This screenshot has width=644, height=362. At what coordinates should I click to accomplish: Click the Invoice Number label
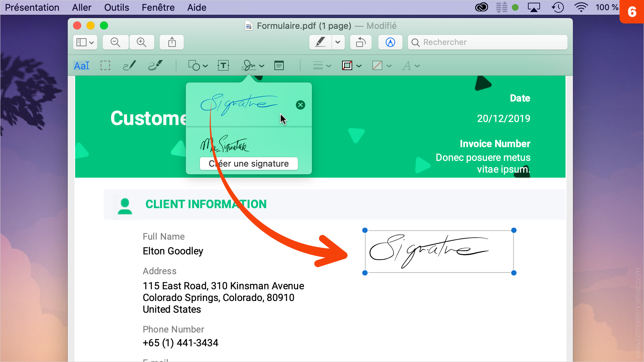[x=495, y=144]
